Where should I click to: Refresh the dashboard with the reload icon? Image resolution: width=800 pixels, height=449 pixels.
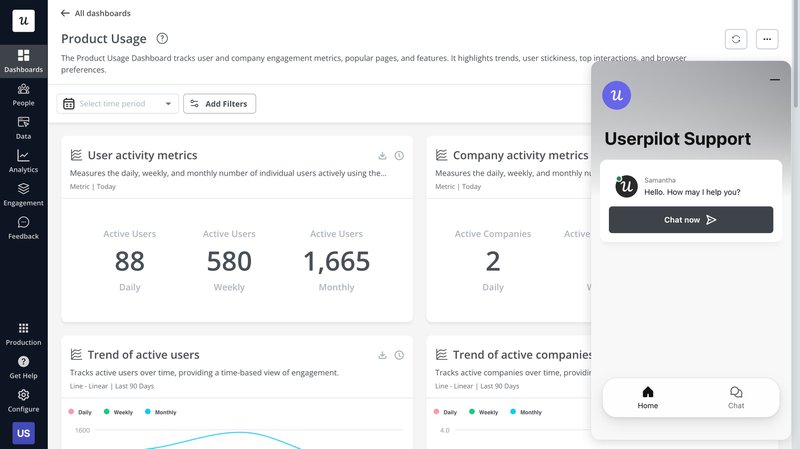736,39
